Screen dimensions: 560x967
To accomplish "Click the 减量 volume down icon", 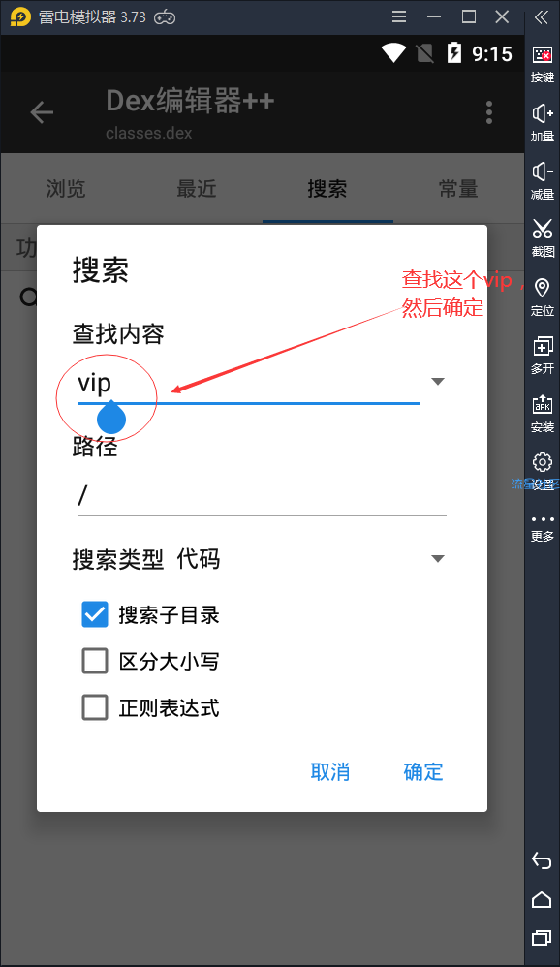I will pyautogui.click(x=543, y=180).
